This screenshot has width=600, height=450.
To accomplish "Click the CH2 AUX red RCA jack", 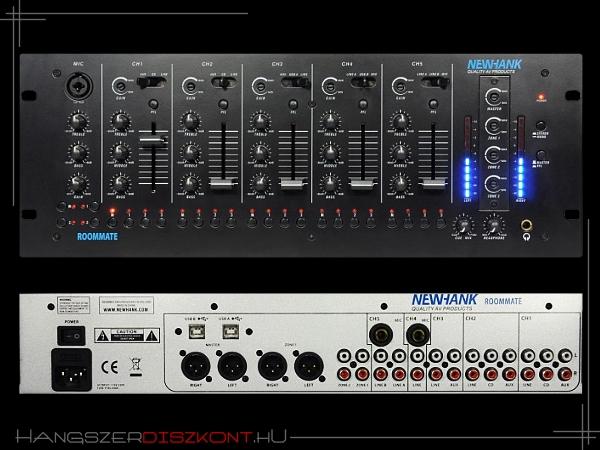I will point(509,374).
